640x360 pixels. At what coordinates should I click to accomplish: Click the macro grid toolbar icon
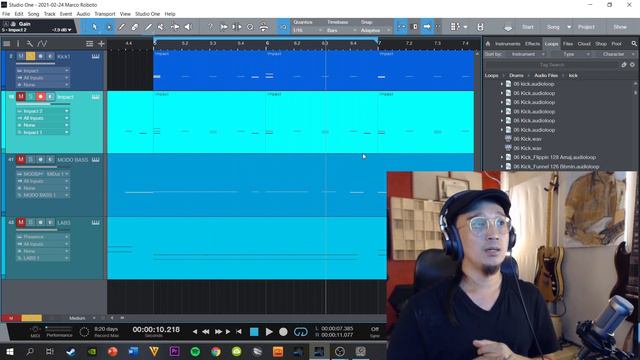pyautogui.click(x=455, y=27)
